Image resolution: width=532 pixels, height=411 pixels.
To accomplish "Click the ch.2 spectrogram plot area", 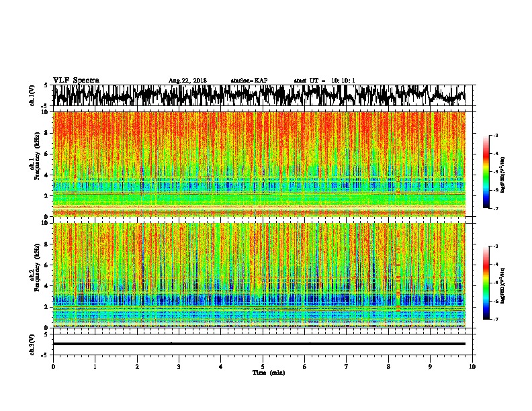I will point(259,275).
